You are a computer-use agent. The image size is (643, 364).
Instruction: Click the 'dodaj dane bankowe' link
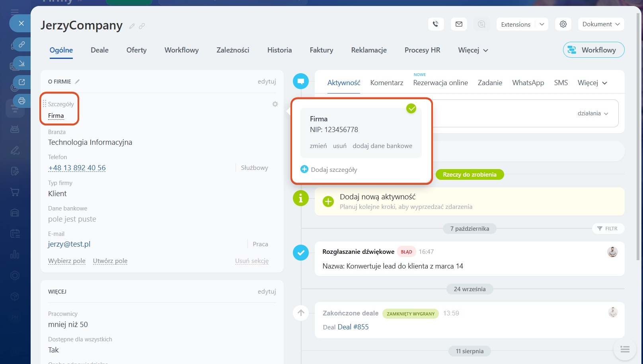pos(382,146)
